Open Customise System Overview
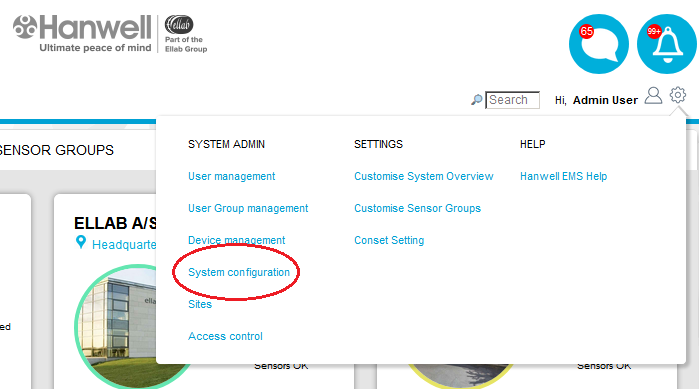699x390 pixels. click(x=424, y=177)
